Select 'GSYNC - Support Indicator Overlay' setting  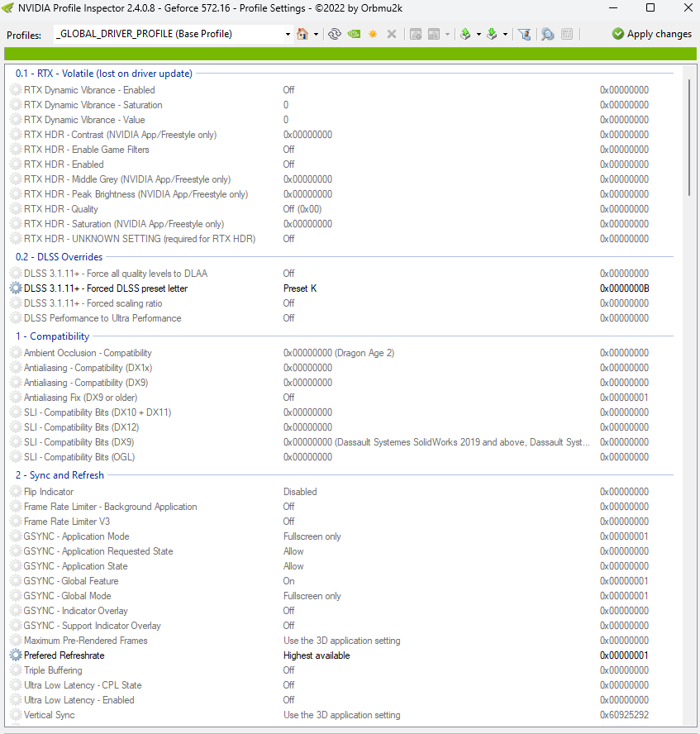(93, 626)
